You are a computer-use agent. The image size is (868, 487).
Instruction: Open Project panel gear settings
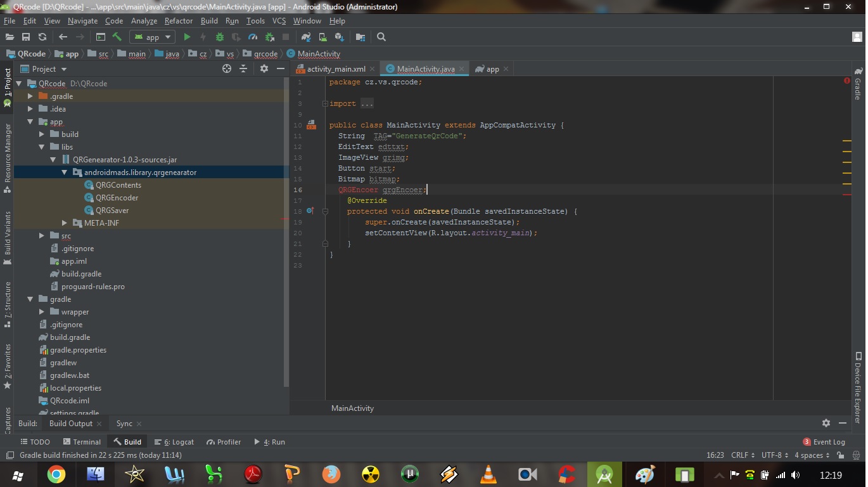point(264,69)
